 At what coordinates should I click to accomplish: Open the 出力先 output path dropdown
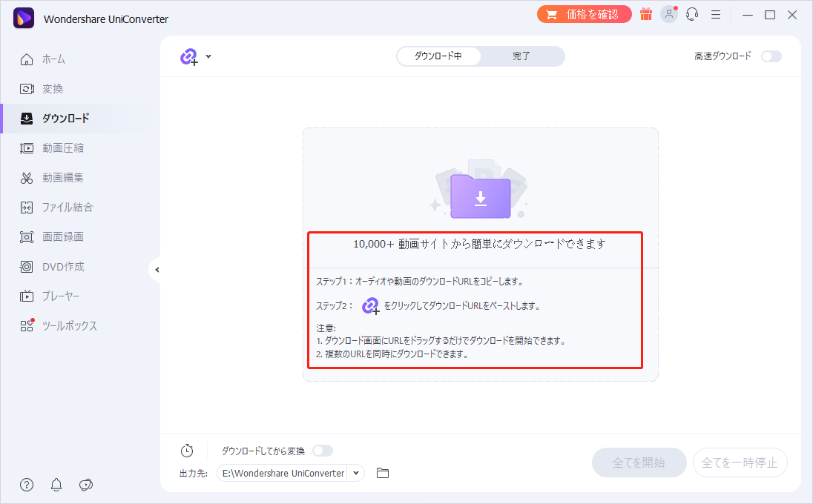coord(356,473)
